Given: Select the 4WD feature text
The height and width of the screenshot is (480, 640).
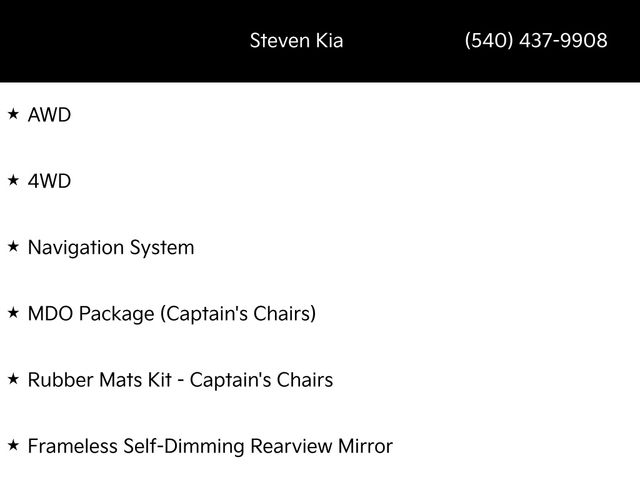Looking at the screenshot, I should (x=50, y=181).
